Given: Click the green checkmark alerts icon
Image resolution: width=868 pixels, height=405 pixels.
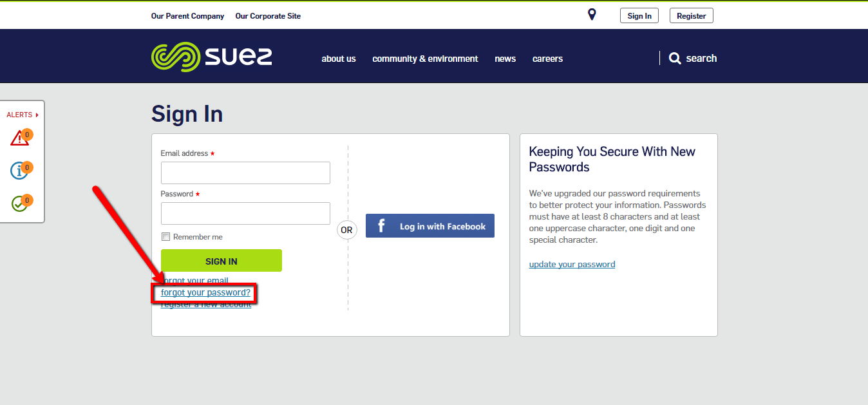Looking at the screenshot, I should click(20, 202).
